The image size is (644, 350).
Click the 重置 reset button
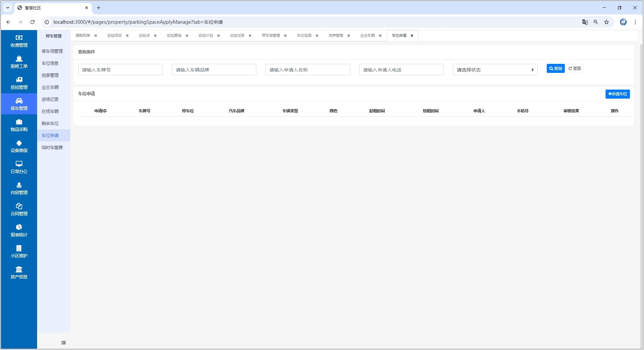[574, 69]
